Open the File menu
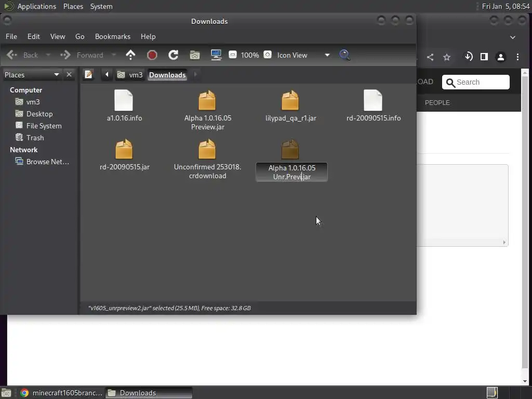 point(11,37)
